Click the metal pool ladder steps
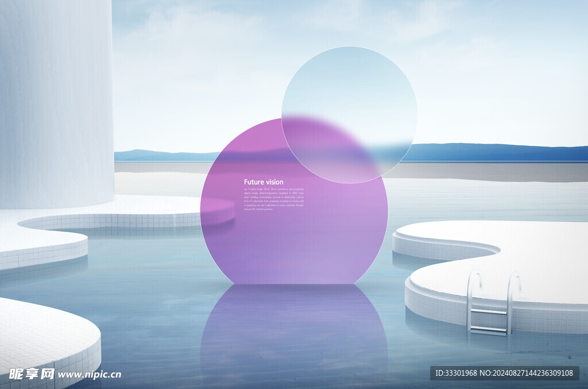Screen dimensions: 588x389 [489, 320]
